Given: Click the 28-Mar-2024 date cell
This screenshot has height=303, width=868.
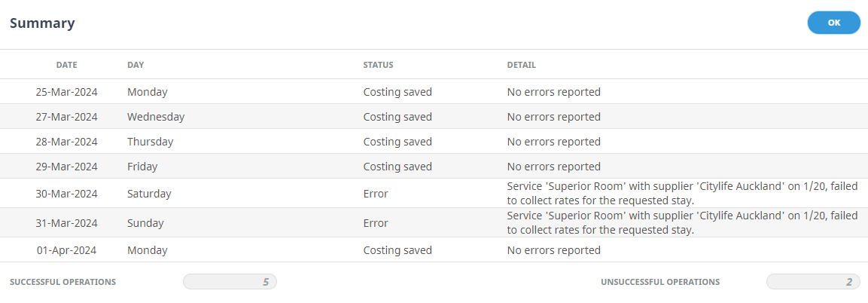Looking at the screenshot, I should (66, 142).
